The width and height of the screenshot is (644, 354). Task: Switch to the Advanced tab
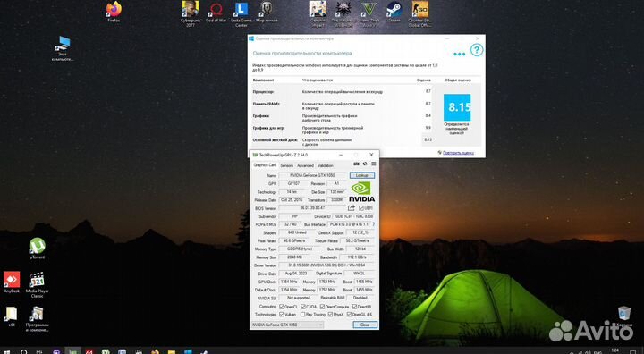pyautogui.click(x=305, y=166)
